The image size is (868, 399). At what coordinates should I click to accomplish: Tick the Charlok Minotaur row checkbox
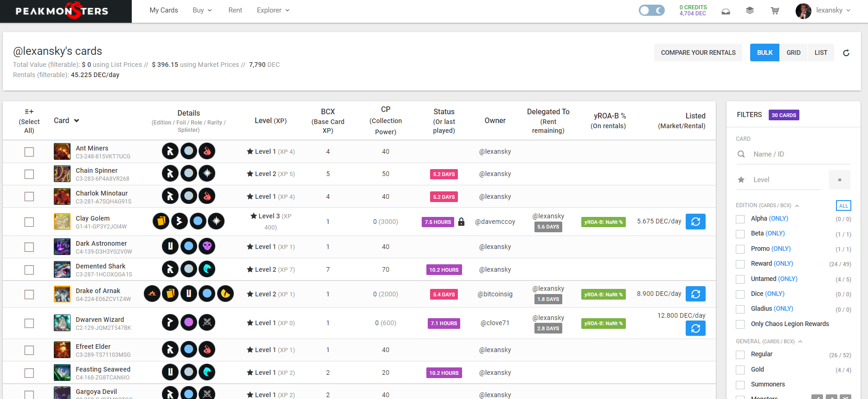pos(29,196)
